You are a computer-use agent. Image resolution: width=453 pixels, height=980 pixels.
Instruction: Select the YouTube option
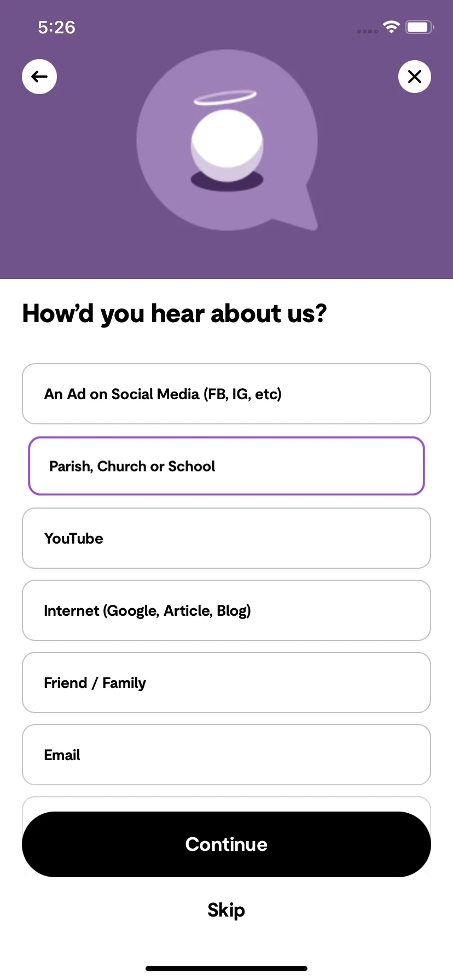point(226,538)
